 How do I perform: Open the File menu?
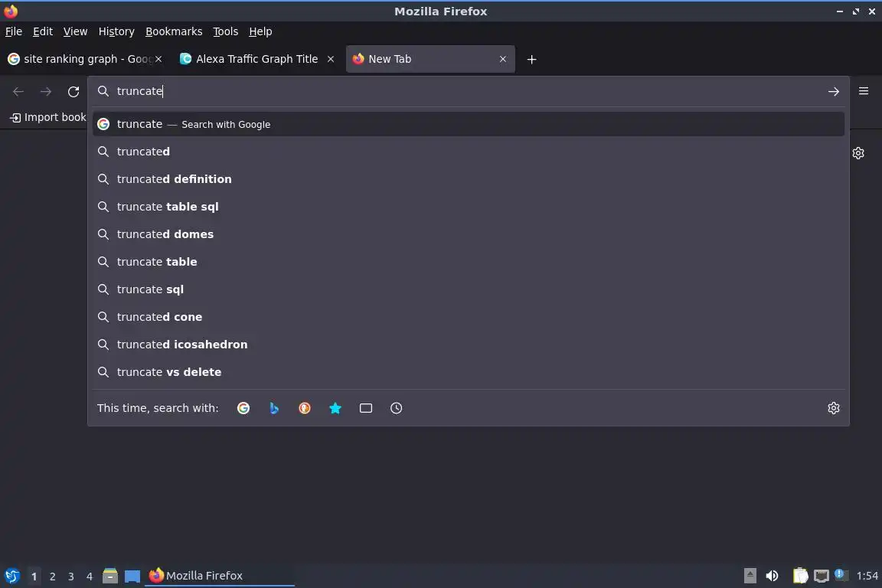pos(14,31)
